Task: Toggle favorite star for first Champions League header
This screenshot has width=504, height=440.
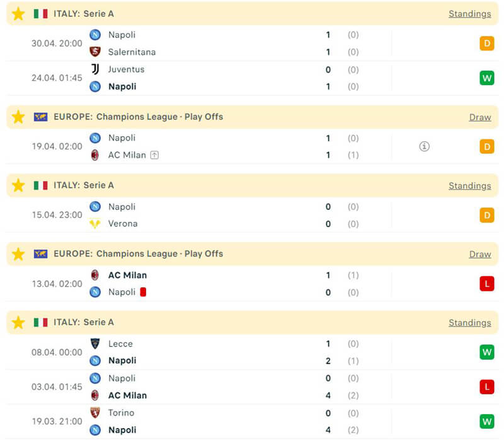Action: click(18, 117)
